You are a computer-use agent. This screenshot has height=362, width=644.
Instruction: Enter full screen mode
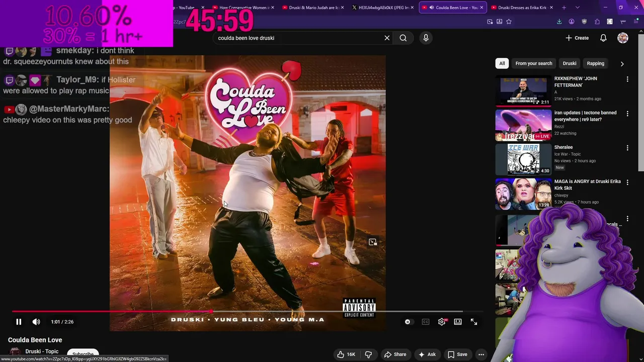(474, 322)
